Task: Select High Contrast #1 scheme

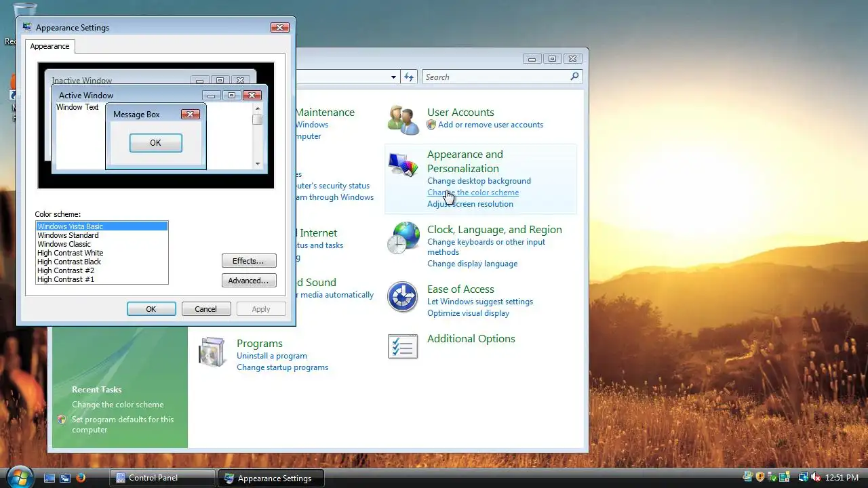Action: (102, 279)
